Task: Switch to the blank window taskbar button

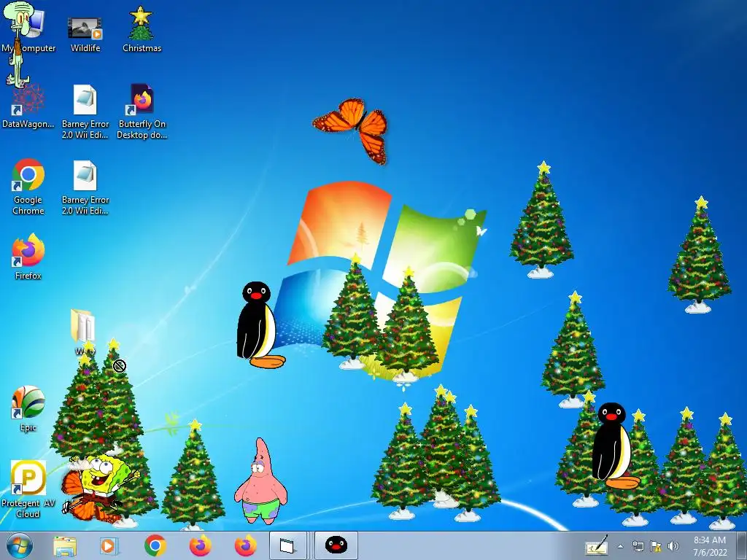Action: pos(287,545)
